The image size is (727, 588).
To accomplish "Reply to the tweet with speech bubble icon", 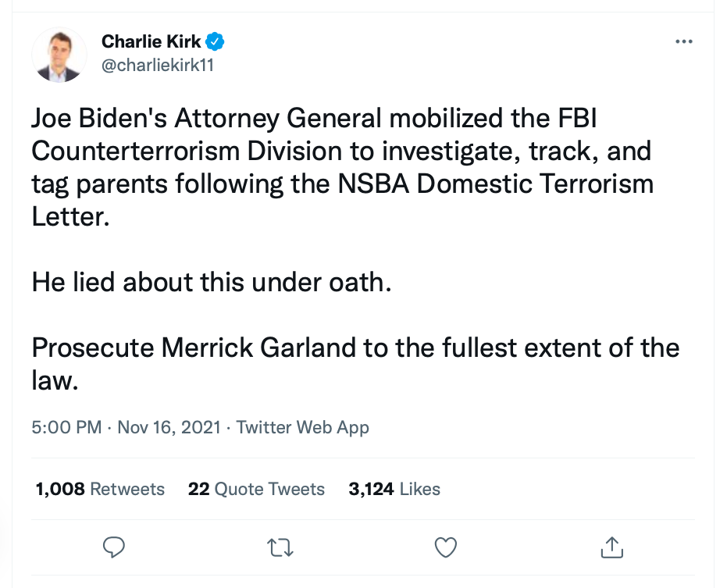I will click(x=115, y=547).
